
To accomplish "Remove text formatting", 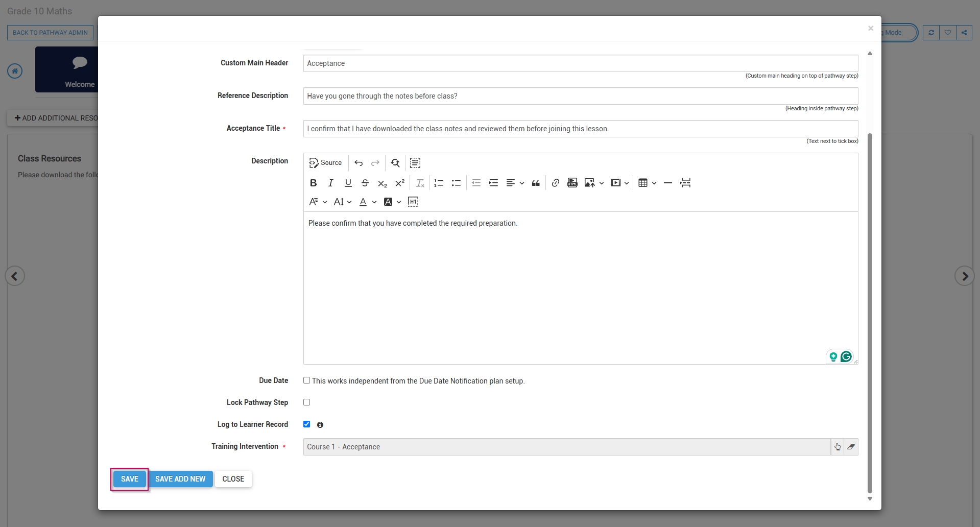I will tap(420, 183).
